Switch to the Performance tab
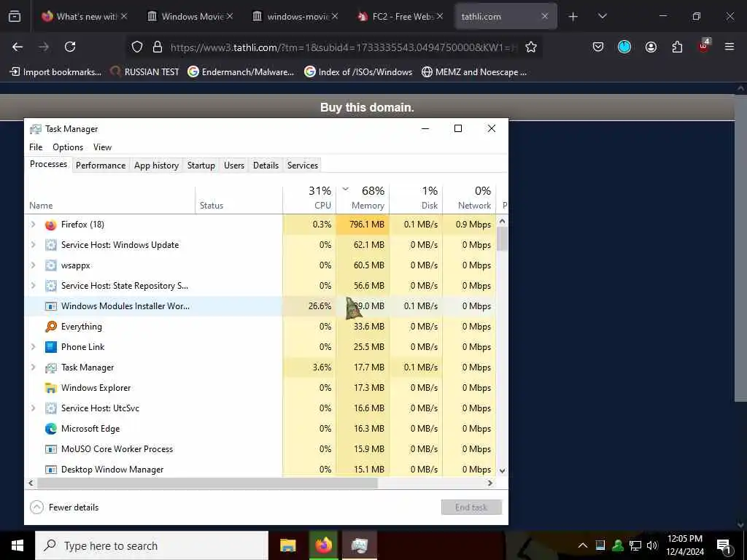The width and height of the screenshot is (747, 560). [101, 166]
